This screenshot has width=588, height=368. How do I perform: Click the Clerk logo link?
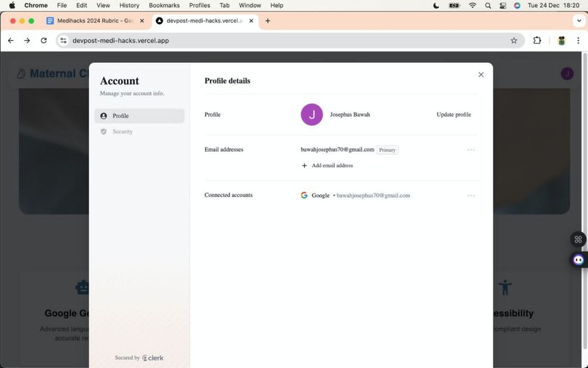152,358
